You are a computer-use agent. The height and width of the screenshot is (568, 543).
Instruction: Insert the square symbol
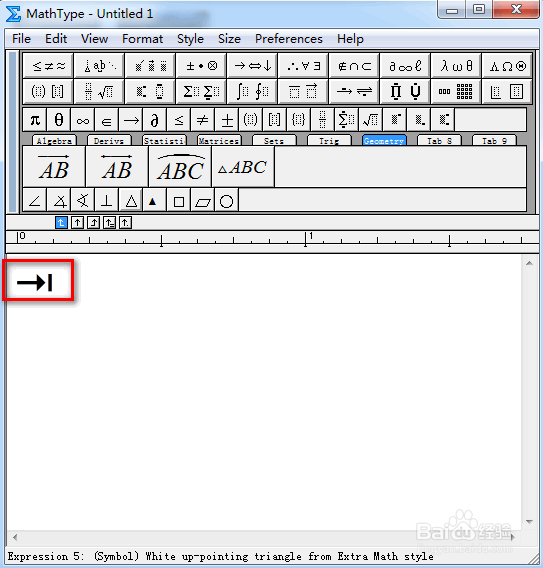coord(179,200)
